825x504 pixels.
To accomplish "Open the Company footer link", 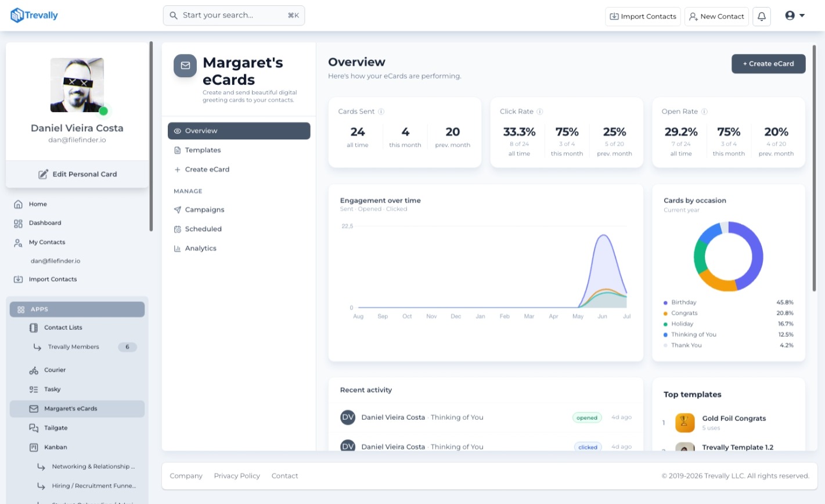I will (x=186, y=476).
